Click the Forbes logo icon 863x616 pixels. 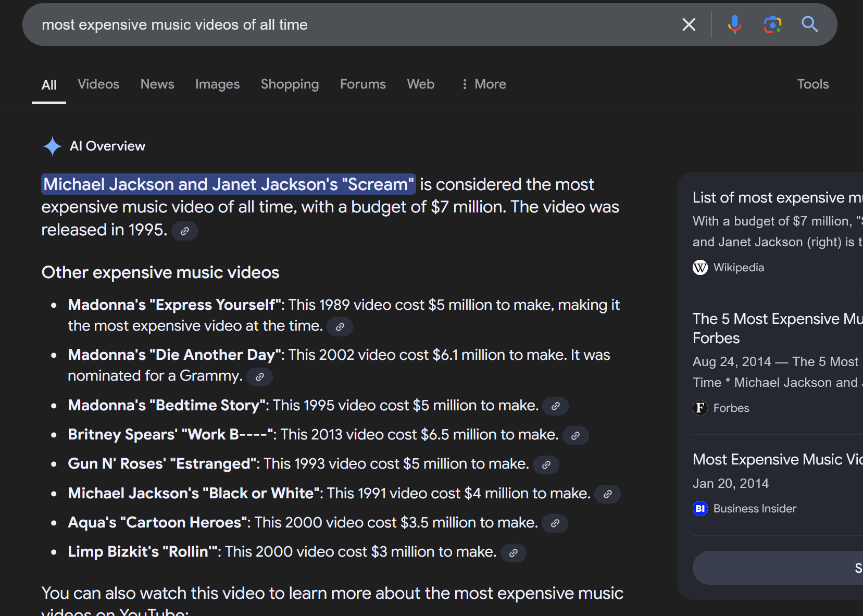pyautogui.click(x=700, y=408)
